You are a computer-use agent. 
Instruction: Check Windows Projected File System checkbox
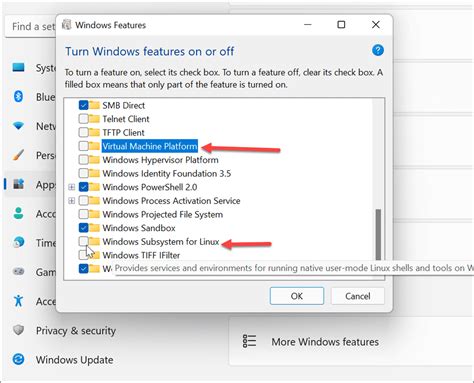(83, 214)
